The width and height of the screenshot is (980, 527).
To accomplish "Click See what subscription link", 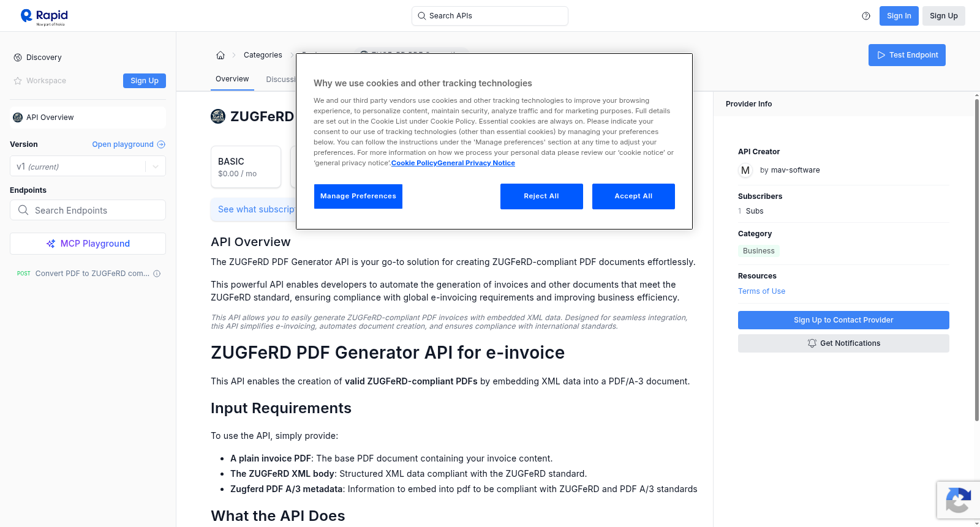I will (257, 209).
